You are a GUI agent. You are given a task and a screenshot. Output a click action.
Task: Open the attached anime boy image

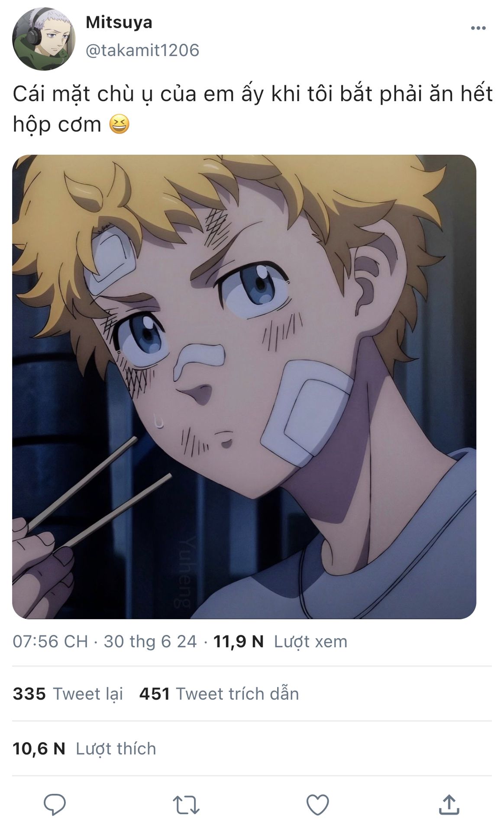[x=244, y=387]
